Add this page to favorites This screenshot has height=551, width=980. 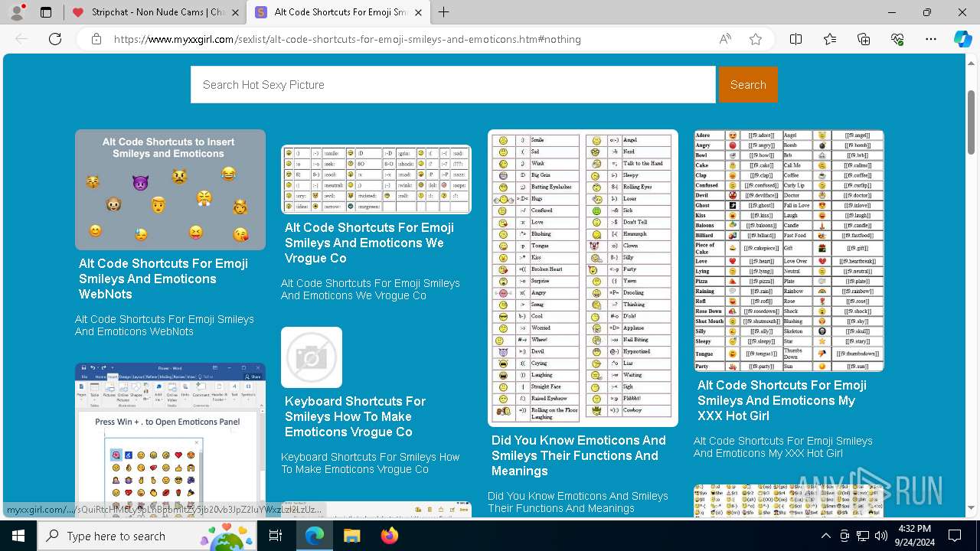click(x=756, y=39)
